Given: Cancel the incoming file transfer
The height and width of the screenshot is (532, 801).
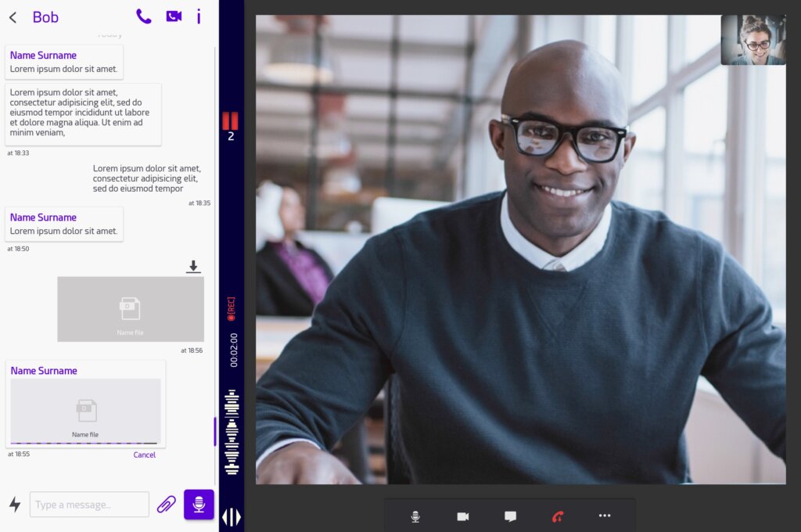Looking at the screenshot, I should pos(144,455).
